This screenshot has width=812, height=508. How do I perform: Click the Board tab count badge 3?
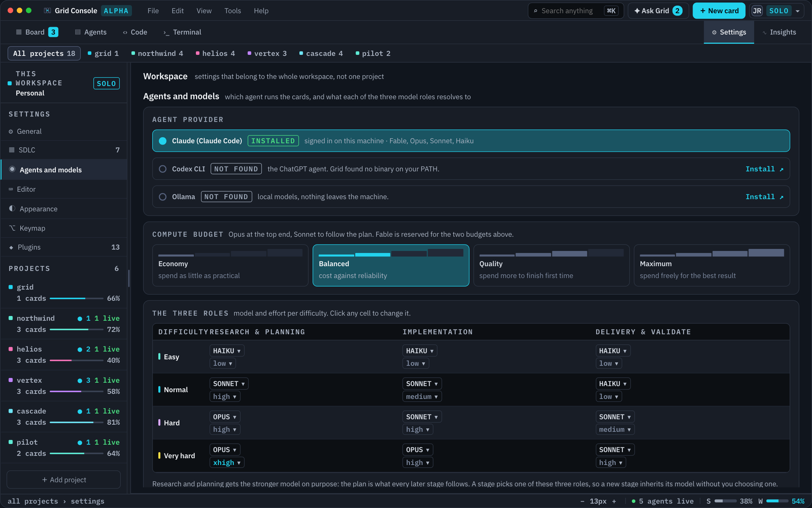click(x=53, y=32)
